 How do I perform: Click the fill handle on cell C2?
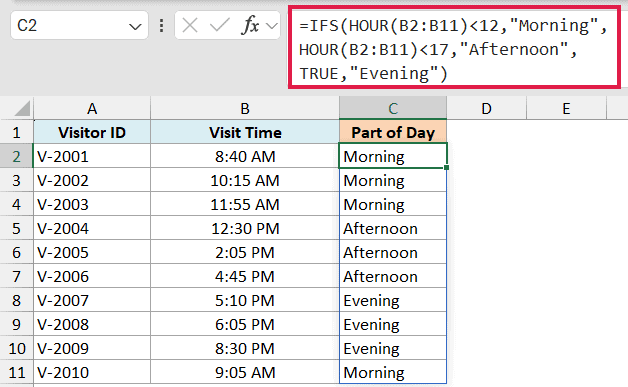point(447,167)
